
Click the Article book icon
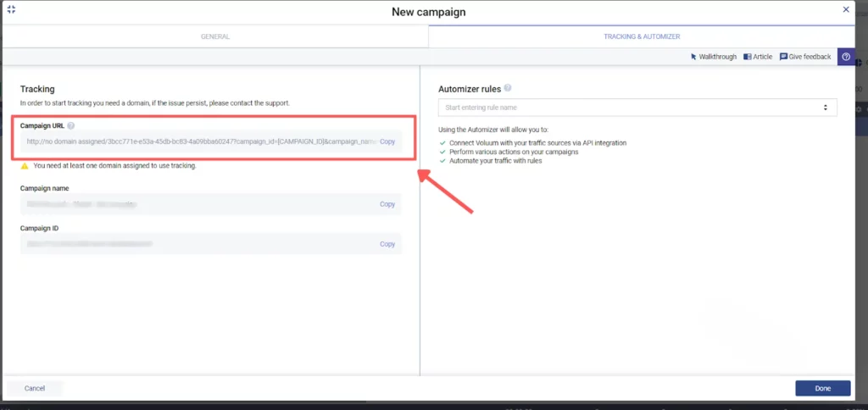click(748, 57)
